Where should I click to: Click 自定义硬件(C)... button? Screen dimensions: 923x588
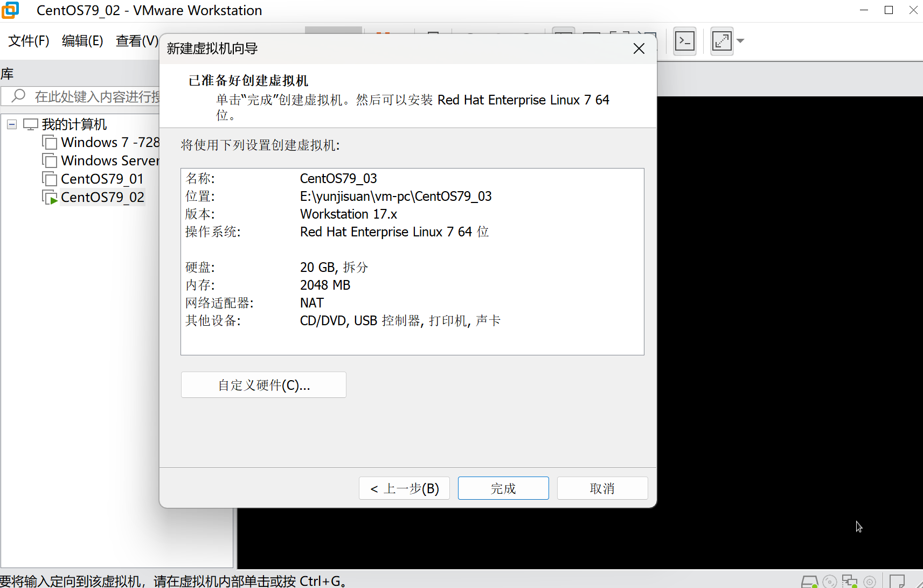[263, 385]
